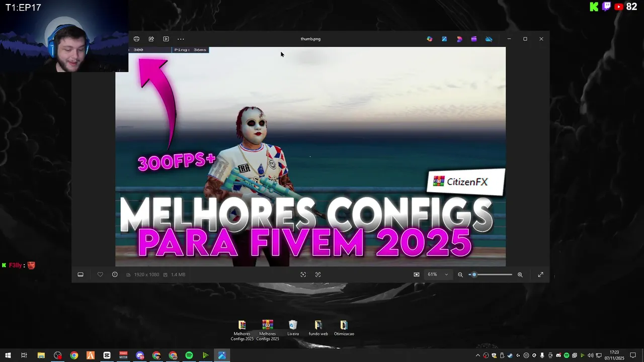The image size is (644, 362).
Task: Open Task View on the taskbar
Action: pyautogui.click(x=24, y=355)
